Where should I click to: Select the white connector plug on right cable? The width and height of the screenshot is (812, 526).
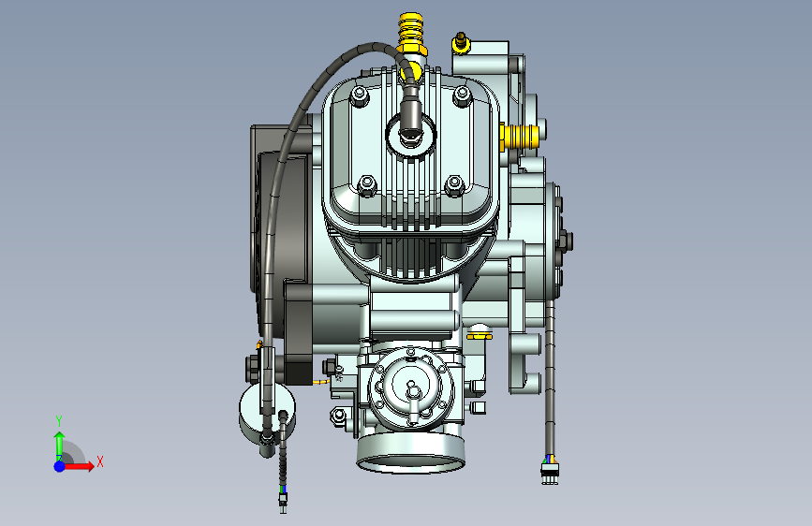pos(550,472)
